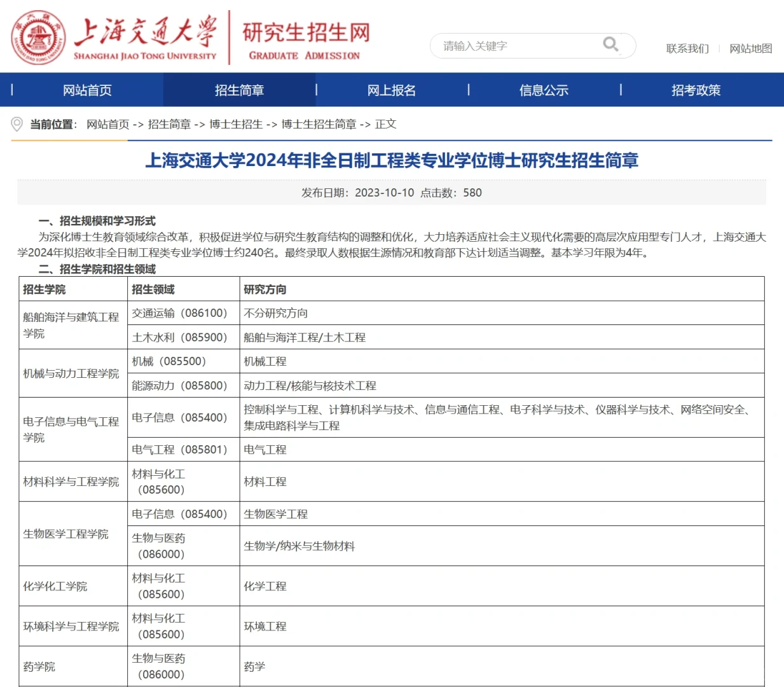This screenshot has width=784, height=687.
Task: Click cell 电气工程（085801）
Action: (184, 450)
